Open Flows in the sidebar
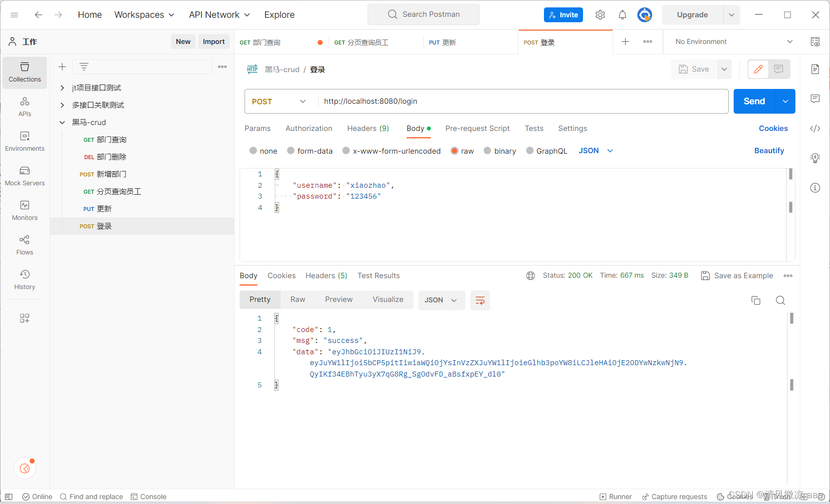 [x=25, y=246]
